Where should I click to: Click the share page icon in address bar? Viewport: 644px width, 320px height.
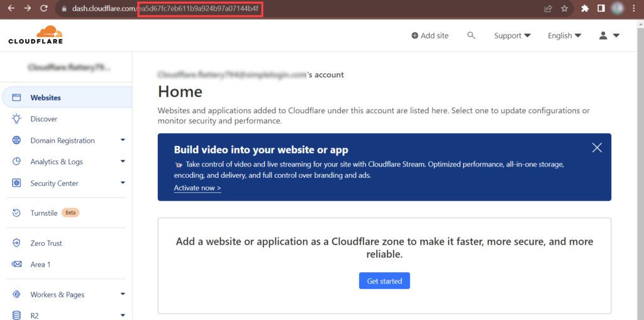click(548, 9)
